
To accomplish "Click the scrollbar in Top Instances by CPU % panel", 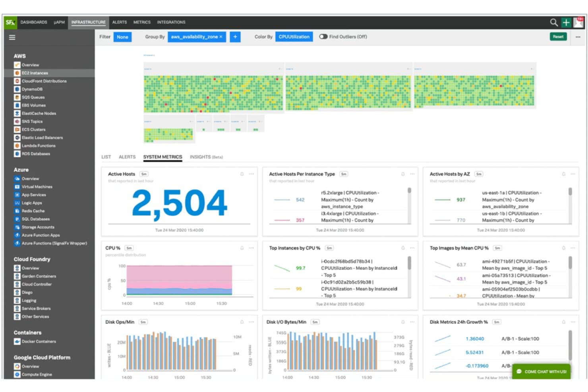I will point(409,263).
